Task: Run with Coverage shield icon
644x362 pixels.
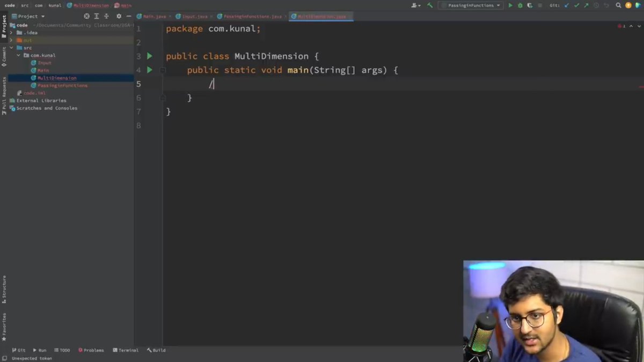Action: (x=530, y=5)
